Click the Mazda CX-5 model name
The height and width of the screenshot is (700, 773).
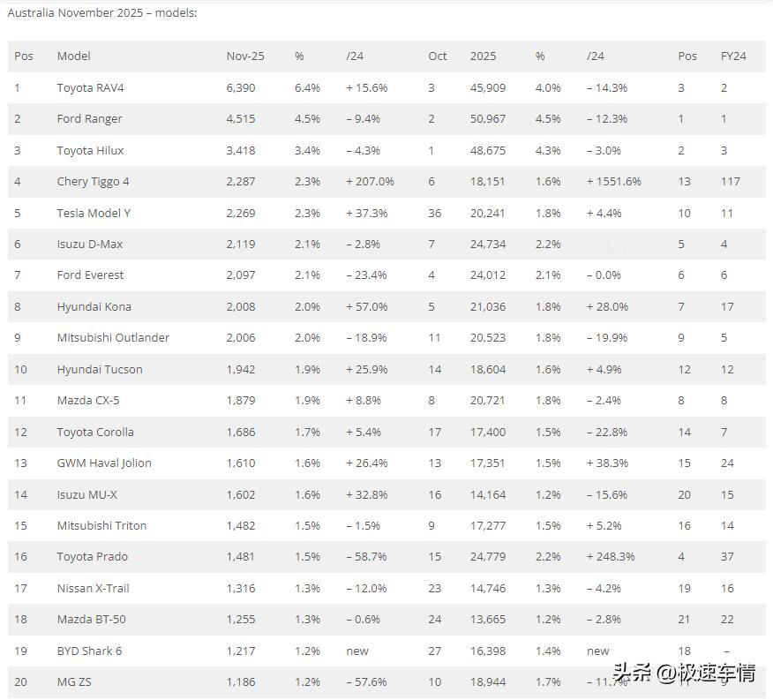(x=87, y=401)
